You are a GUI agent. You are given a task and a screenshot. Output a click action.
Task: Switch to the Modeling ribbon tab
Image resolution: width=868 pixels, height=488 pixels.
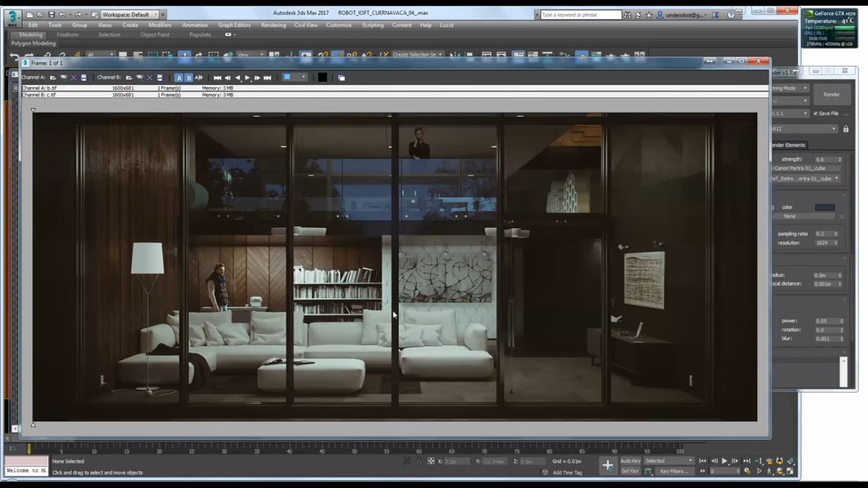(31, 35)
